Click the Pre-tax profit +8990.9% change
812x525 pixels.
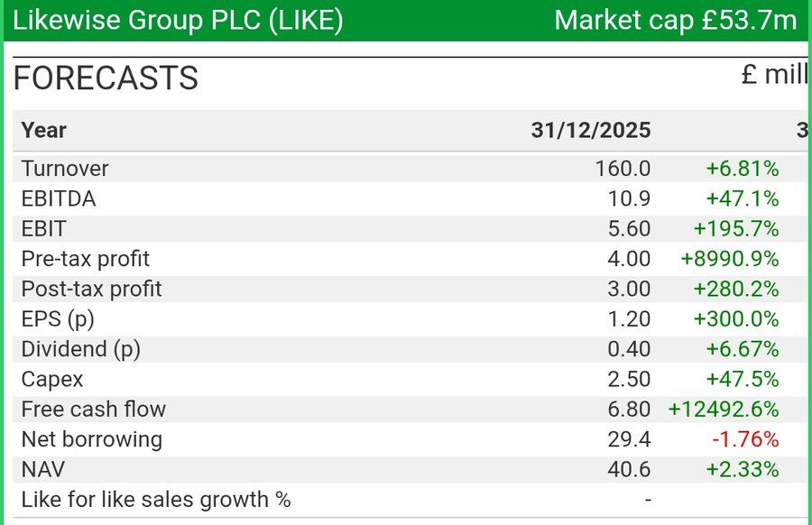730,259
